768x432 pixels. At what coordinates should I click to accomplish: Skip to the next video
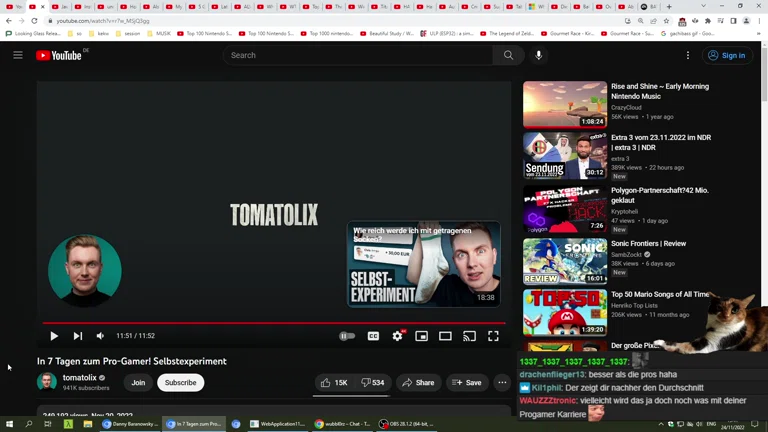(77, 336)
